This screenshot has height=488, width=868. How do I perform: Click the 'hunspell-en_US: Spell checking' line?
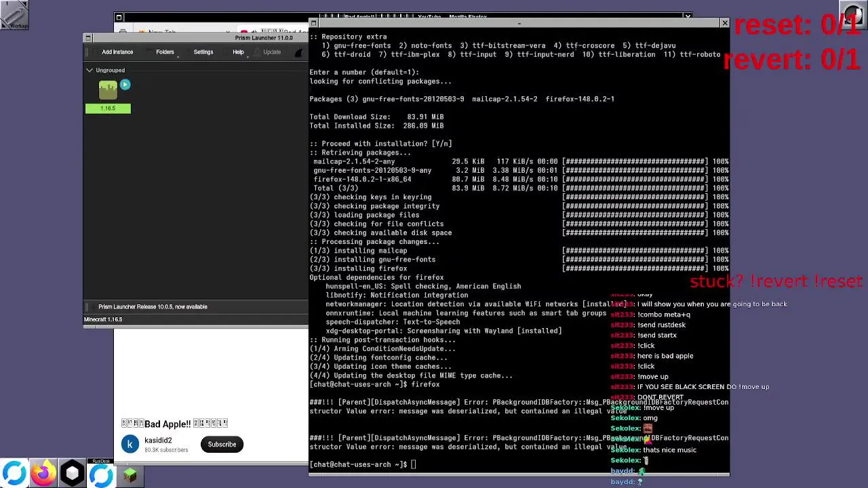423,286
